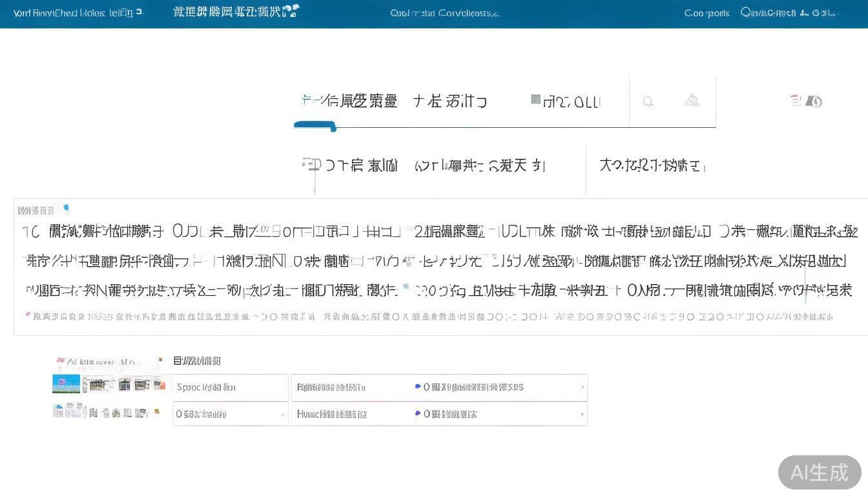Click the camera icon inside the search field

click(x=692, y=101)
